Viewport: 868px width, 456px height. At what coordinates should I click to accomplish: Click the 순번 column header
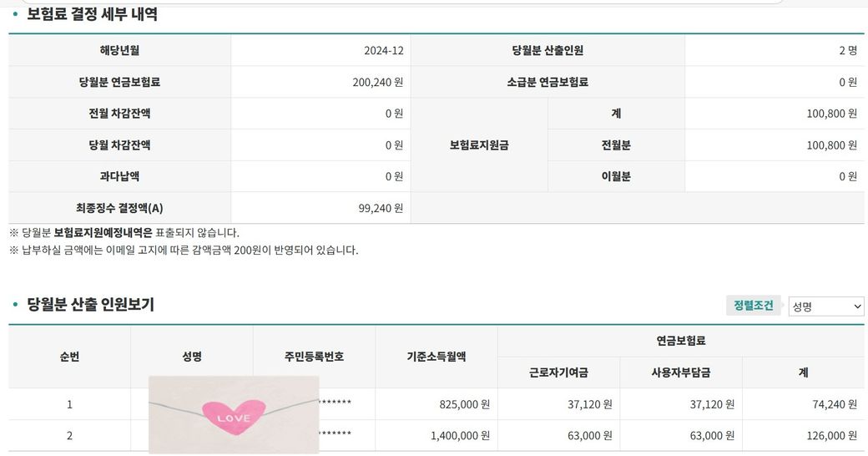pos(69,357)
